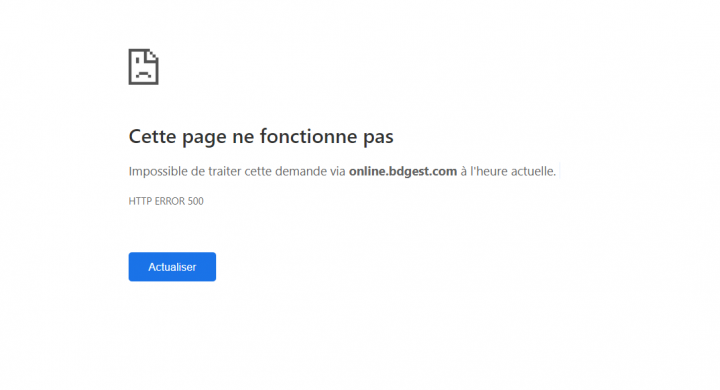
Task: Click the sad page error icon
Action: pos(143,67)
